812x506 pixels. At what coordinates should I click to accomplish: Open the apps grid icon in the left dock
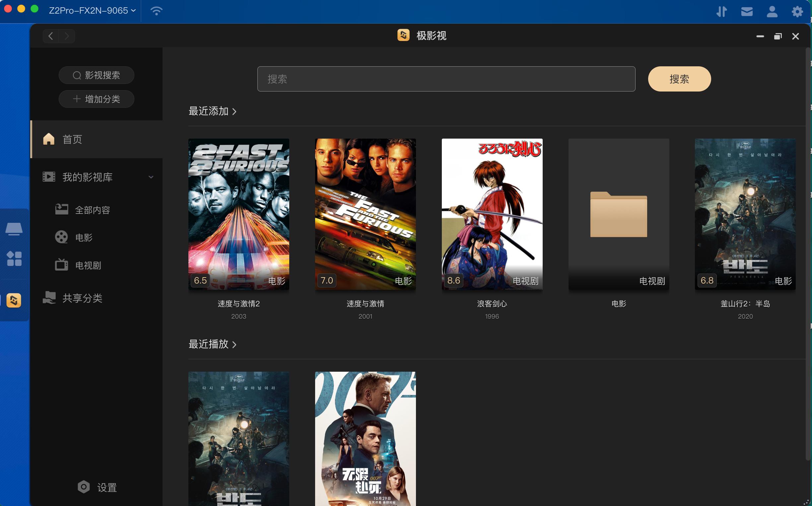(14, 258)
